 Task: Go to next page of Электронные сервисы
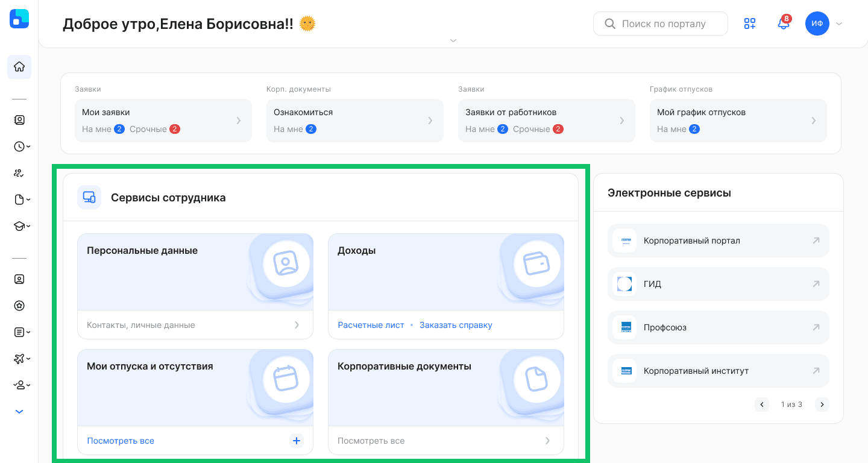click(x=822, y=405)
